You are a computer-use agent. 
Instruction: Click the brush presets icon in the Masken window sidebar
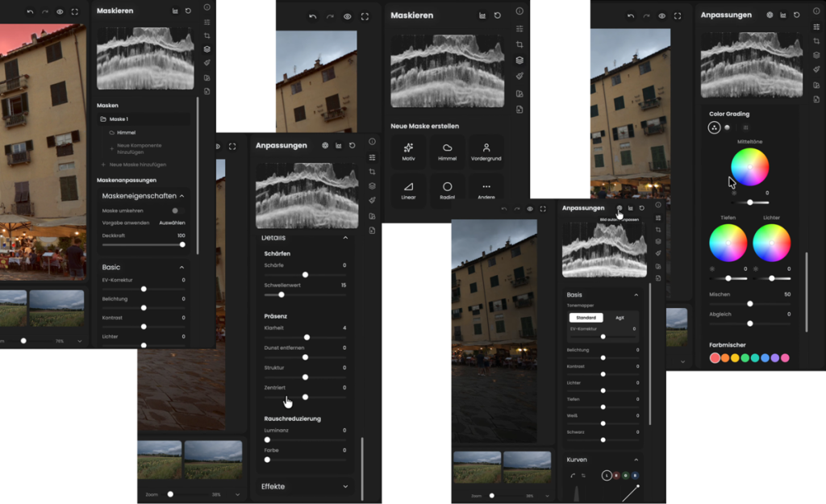[207, 63]
